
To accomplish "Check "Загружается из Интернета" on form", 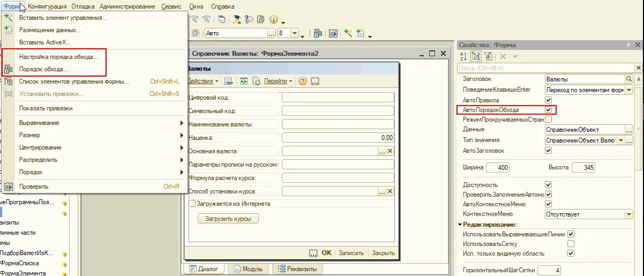I will click(192, 204).
